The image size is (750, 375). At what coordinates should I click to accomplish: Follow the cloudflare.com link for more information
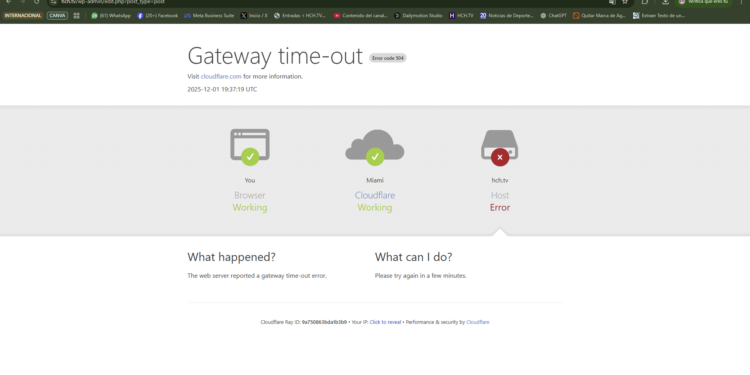(x=221, y=77)
